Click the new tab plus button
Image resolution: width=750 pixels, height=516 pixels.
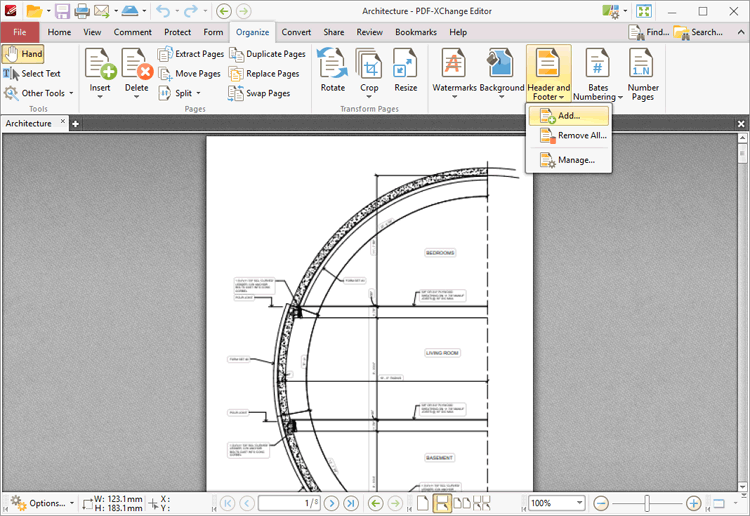tap(75, 124)
